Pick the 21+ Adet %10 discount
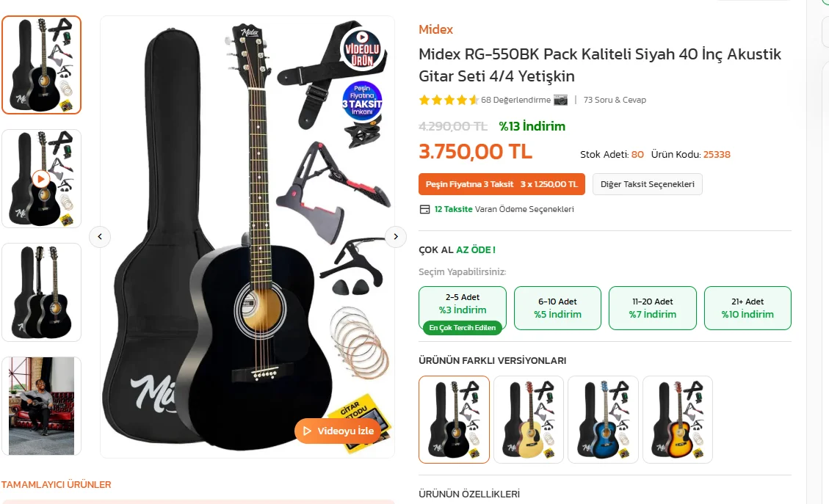 coord(747,307)
